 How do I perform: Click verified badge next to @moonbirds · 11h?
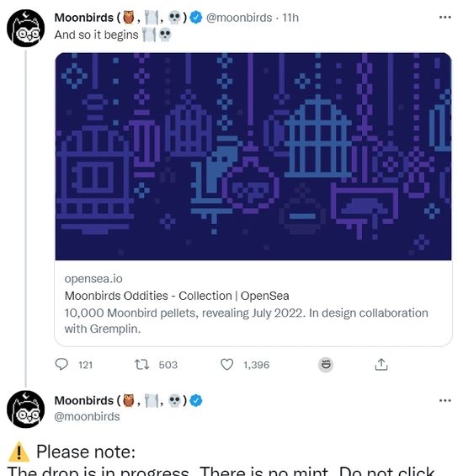tap(196, 18)
